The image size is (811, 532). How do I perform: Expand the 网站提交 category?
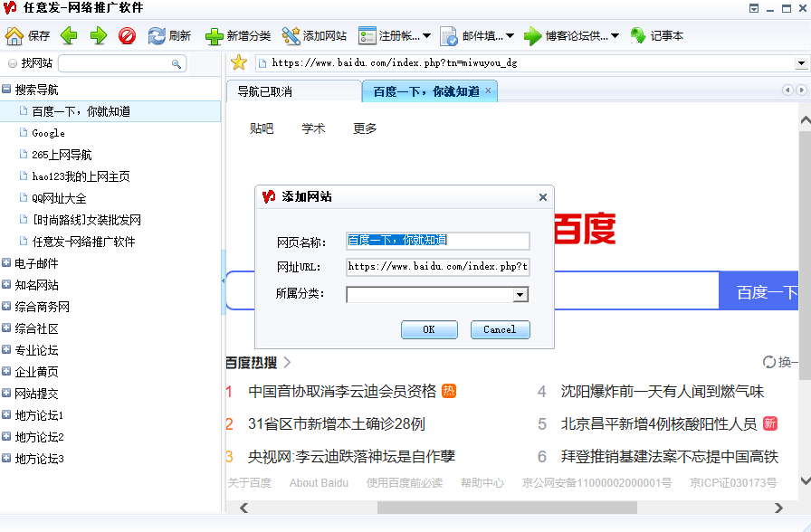(6, 393)
